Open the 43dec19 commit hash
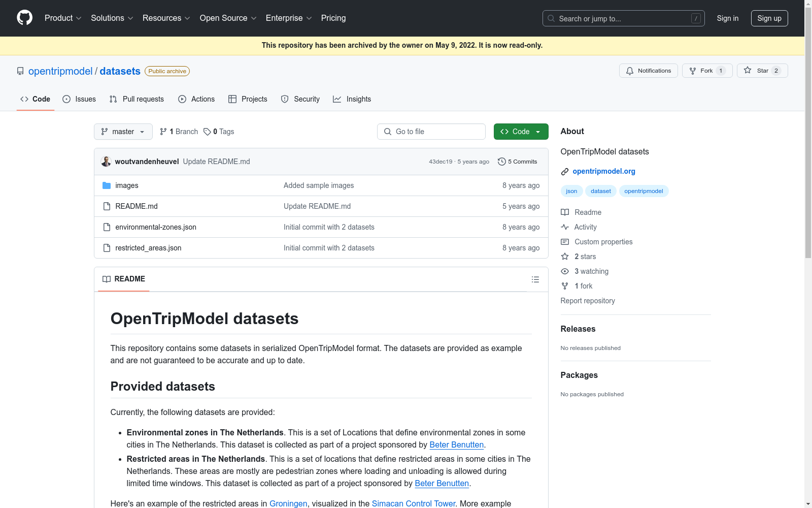 (x=441, y=162)
